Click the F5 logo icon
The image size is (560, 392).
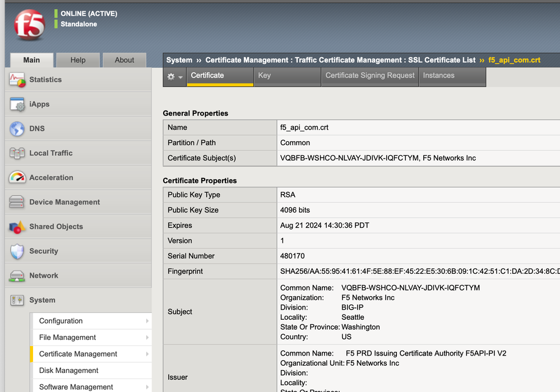29,25
